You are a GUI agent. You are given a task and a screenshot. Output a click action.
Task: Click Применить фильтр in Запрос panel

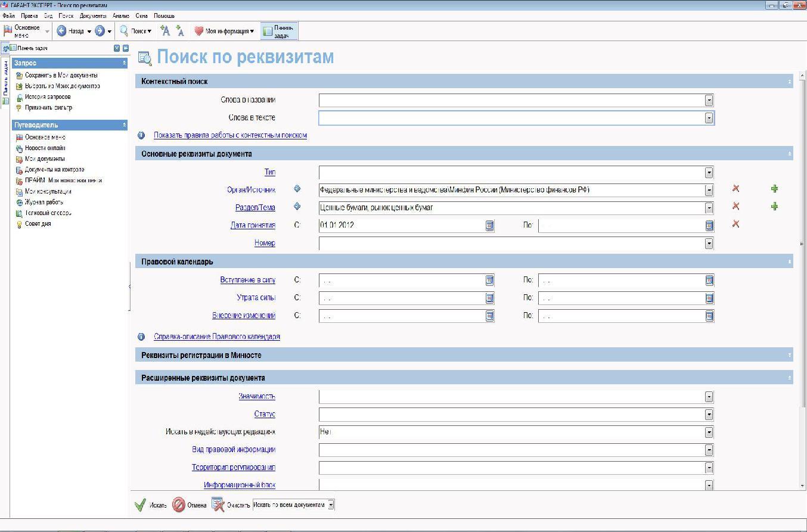44,108
